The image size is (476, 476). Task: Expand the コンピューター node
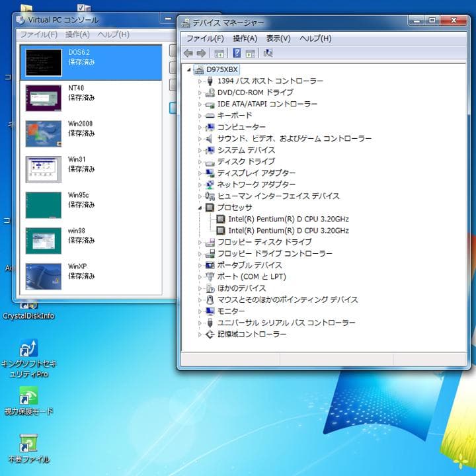[x=200, y=127]
